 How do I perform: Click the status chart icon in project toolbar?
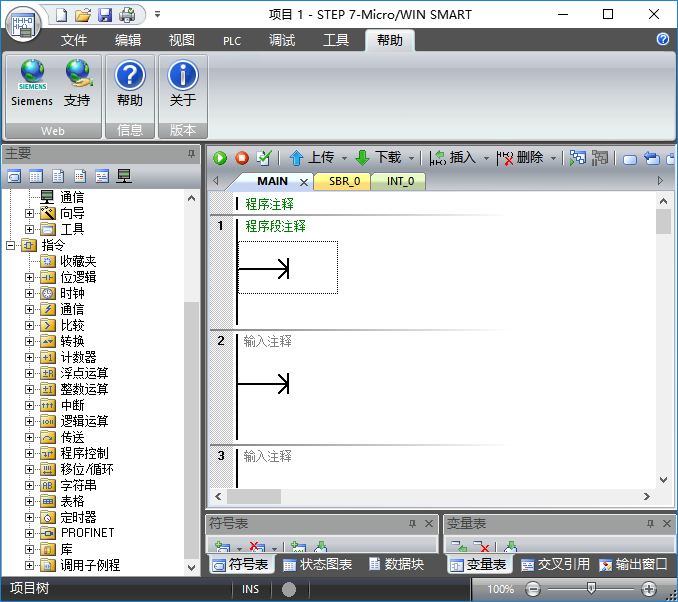pyautogui.click(x=36, y=176)
